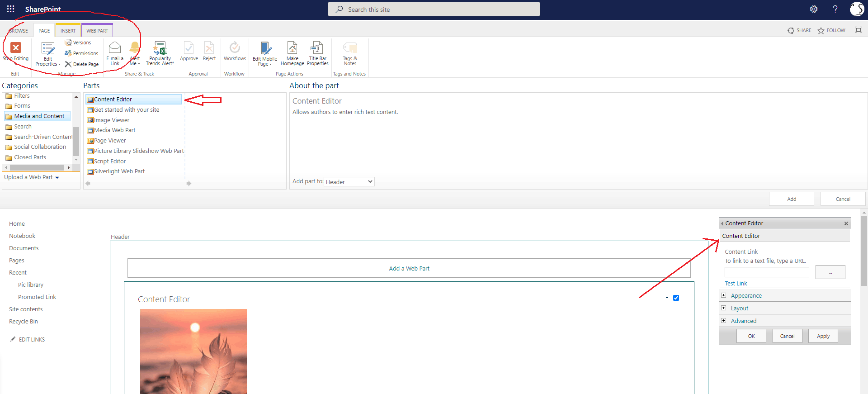Screen dimensions: 868x394
Task: Expand the Advanced section
Action: tap(723, 321)
